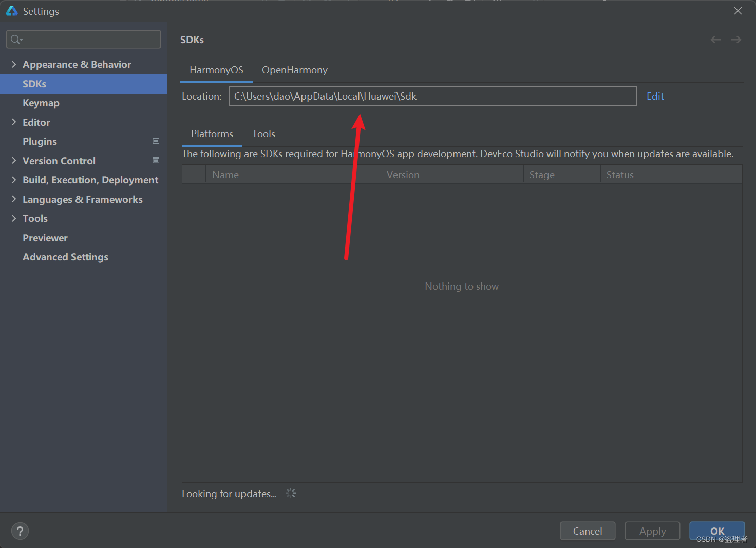Expand the Version Control section

coord(14,161)
